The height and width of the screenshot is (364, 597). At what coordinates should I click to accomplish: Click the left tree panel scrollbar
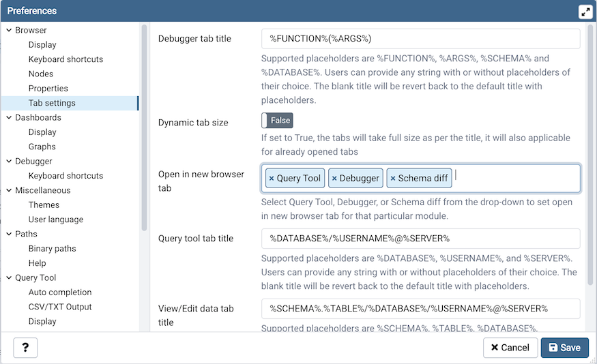(144, 127)
